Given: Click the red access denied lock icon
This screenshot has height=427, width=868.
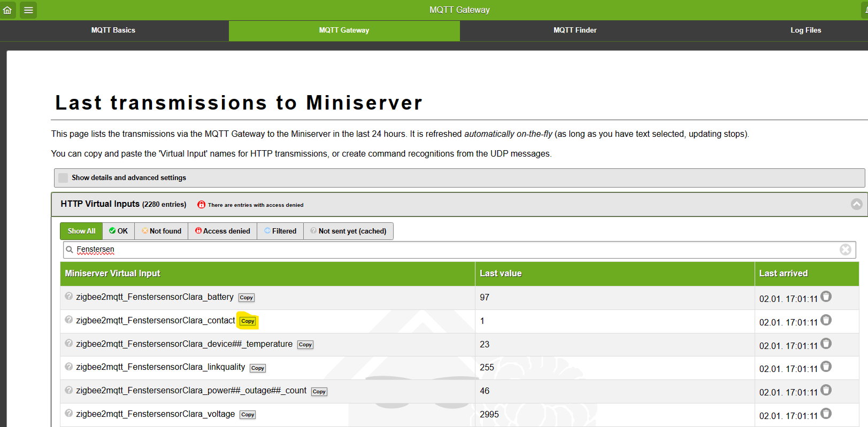Looking at the screenshot, I should coord(201,205).
